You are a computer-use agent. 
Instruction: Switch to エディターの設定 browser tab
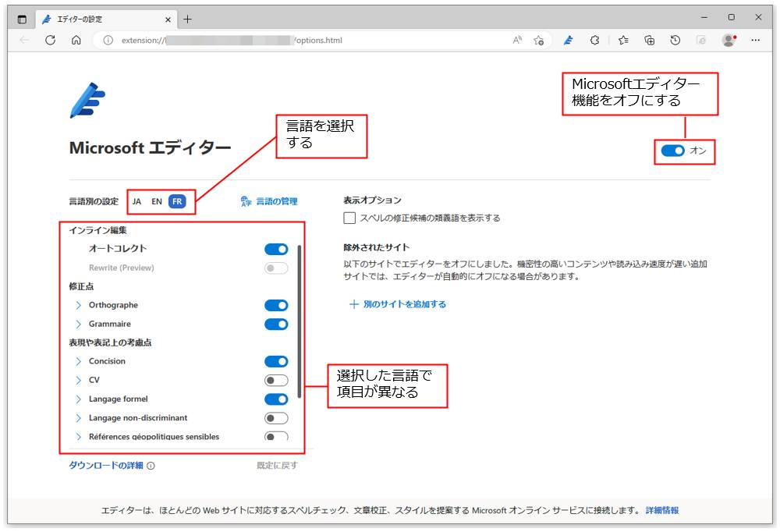click(x=108, y=20)
